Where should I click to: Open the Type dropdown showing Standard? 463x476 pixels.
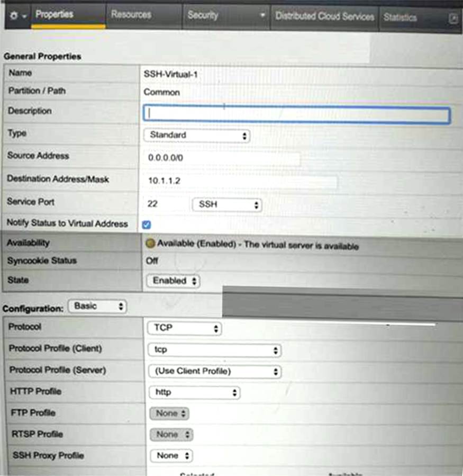click(x=196, y=136)
